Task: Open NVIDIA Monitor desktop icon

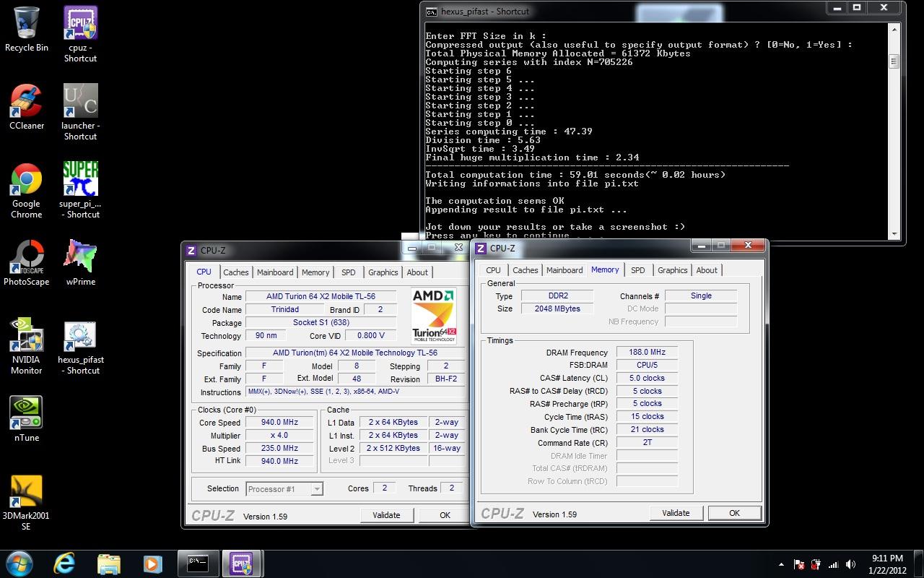Action: coord(26,346)
